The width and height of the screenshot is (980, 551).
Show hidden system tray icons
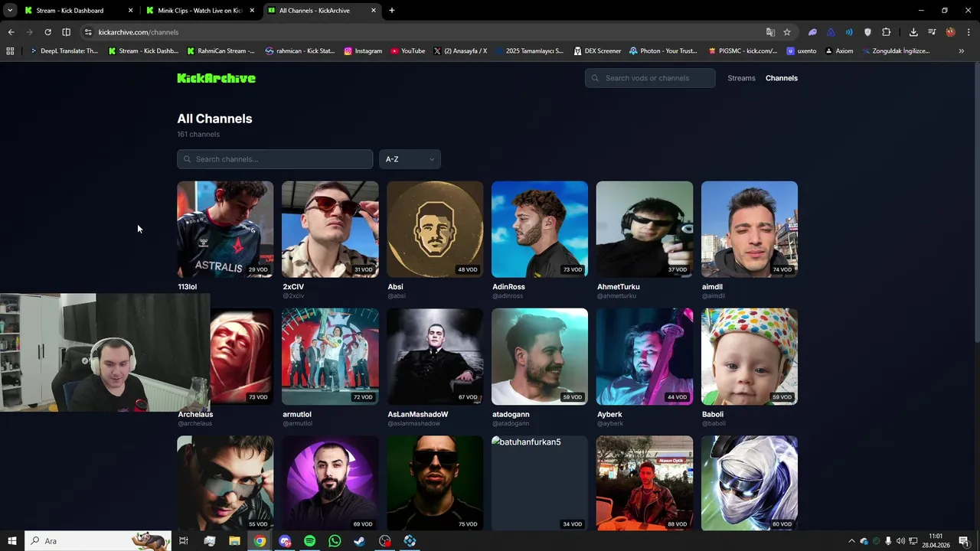click(851, 541)
